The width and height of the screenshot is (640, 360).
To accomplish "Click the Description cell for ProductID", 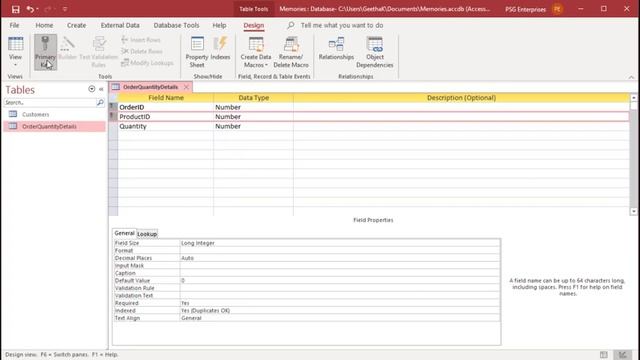I will (461, 117).
